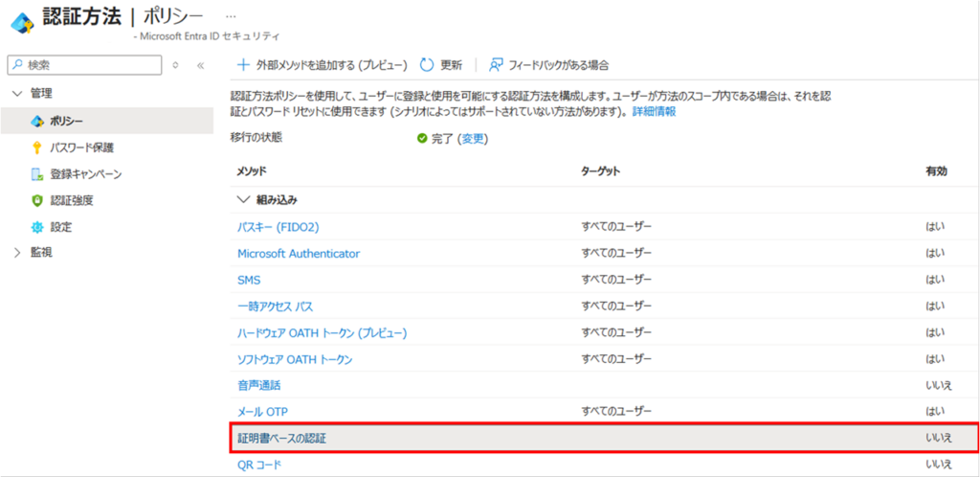The width and height of the screenshot is (980, 477).
Task: Click the authentication strength shield icon
Action: (x=37, y=200)
